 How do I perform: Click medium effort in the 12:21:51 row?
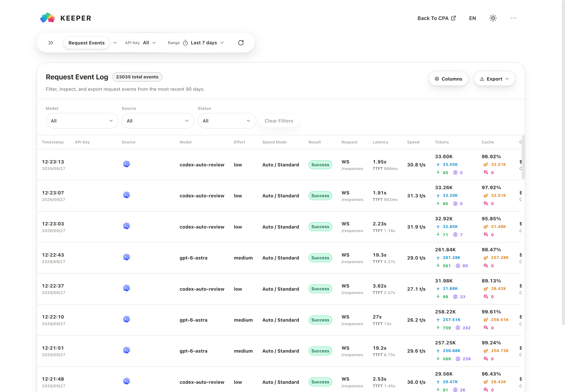coord(243,351)
